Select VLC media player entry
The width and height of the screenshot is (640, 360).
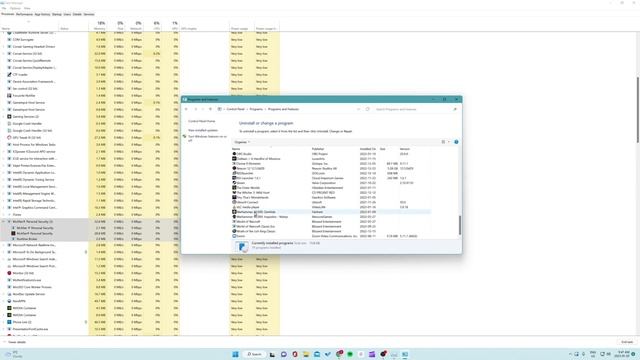(331, 207)
